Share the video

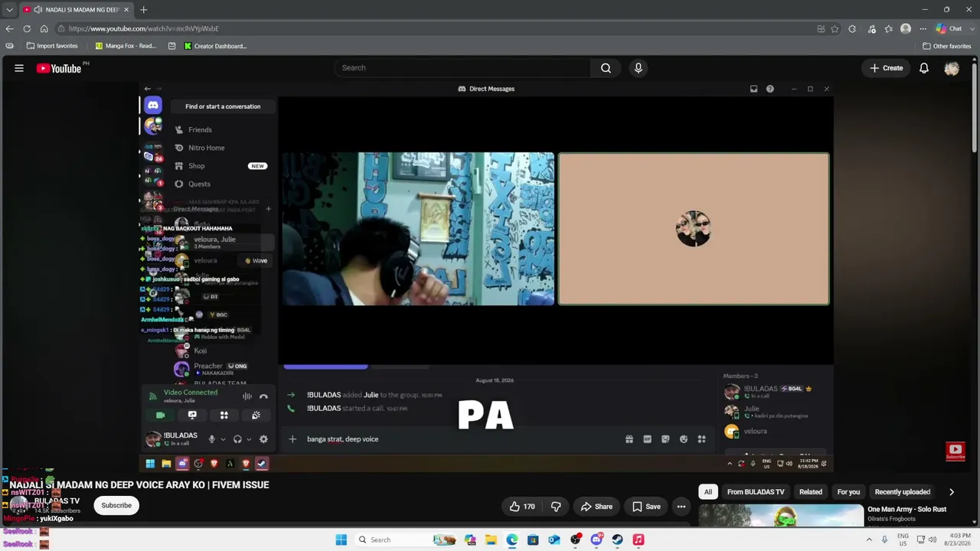coord(596,507)
